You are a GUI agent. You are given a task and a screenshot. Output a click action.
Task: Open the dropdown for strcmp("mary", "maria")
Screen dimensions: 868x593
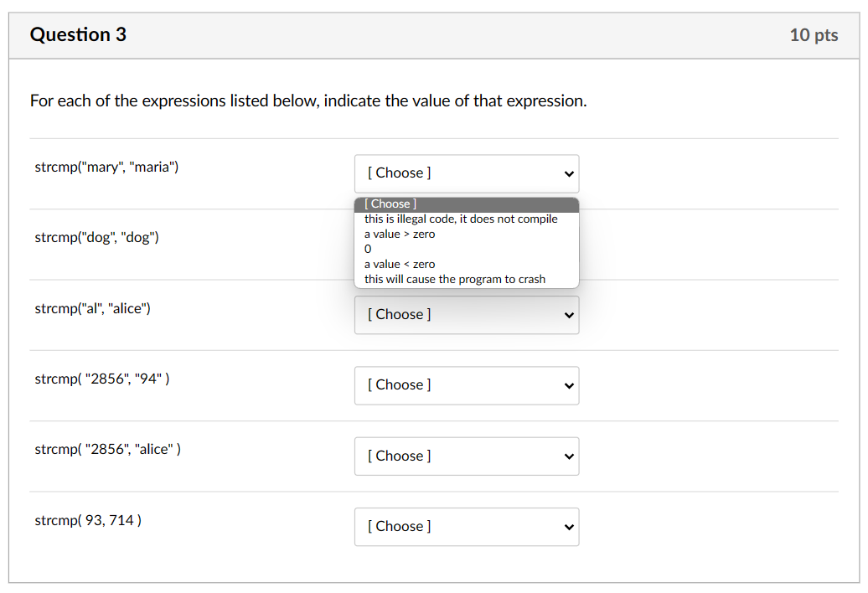pyautogui.click(x=467, y=173)
